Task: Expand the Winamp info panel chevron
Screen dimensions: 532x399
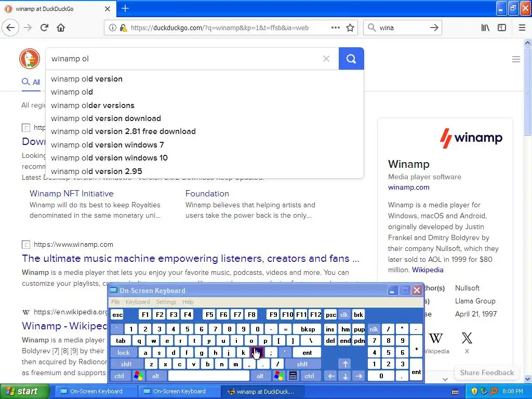Action: (445, 379)
